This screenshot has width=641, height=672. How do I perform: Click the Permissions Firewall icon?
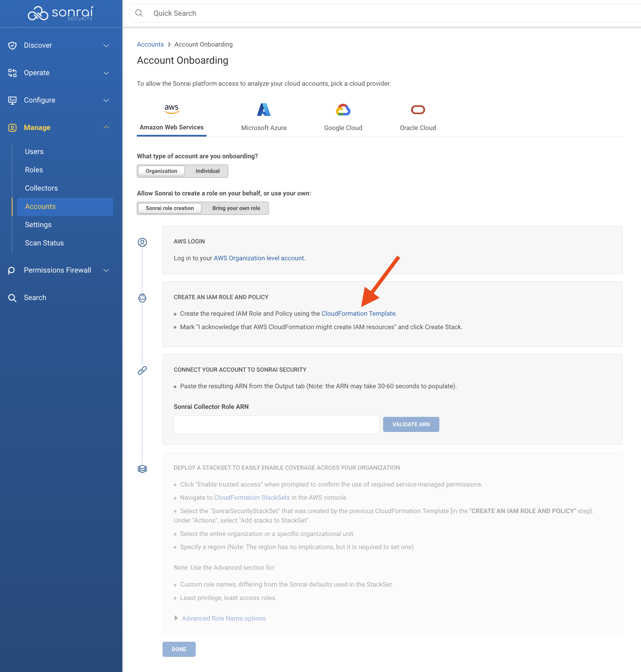[x=12, y=270]
